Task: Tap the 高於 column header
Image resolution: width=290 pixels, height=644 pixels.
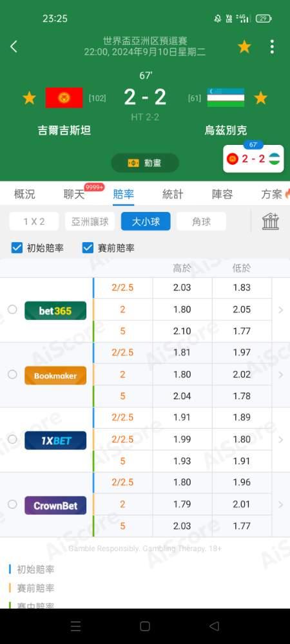Action: 182,269
